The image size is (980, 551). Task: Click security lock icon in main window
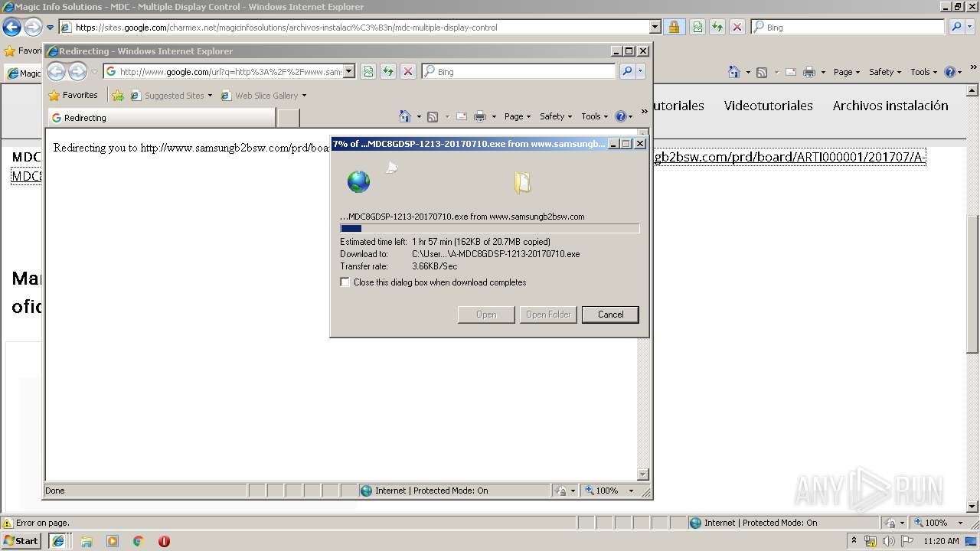pyautogui.click(x=674, y=28)
